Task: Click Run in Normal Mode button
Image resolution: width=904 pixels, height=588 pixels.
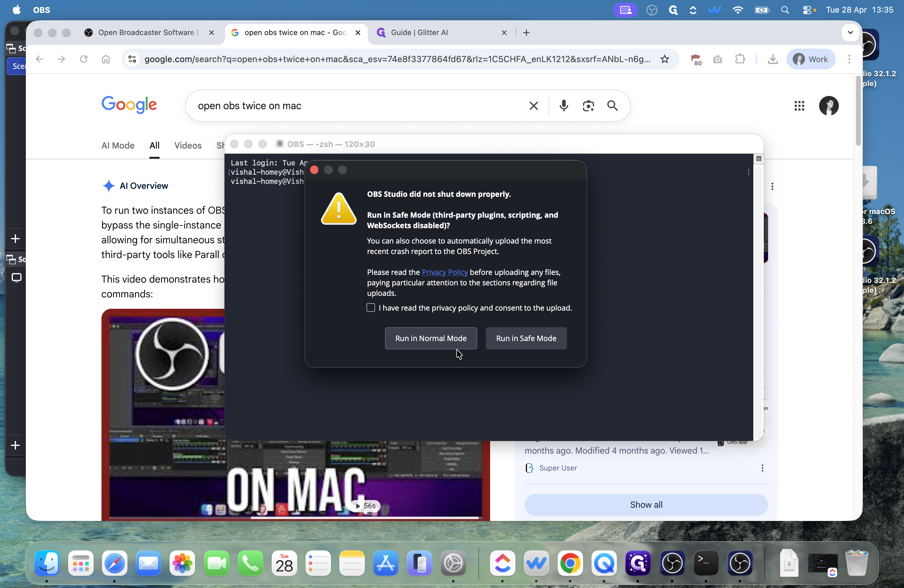Action: pyautogui.click(x=431, y=338)
